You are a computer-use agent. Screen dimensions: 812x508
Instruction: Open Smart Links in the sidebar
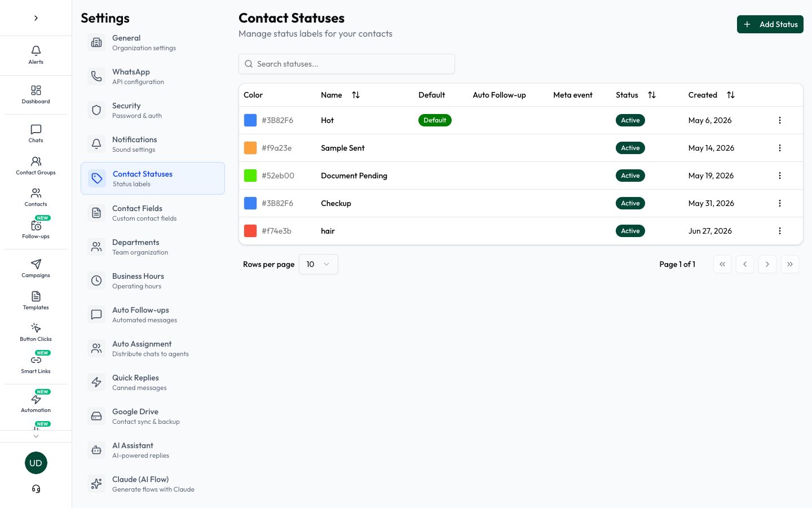coord(36,364)
